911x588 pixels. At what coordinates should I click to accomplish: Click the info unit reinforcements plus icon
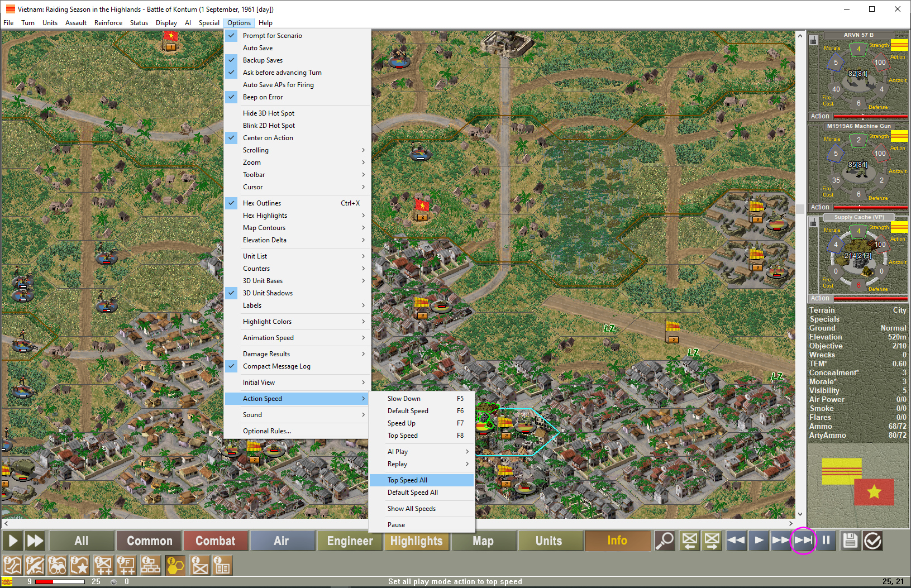click(103, 565)
